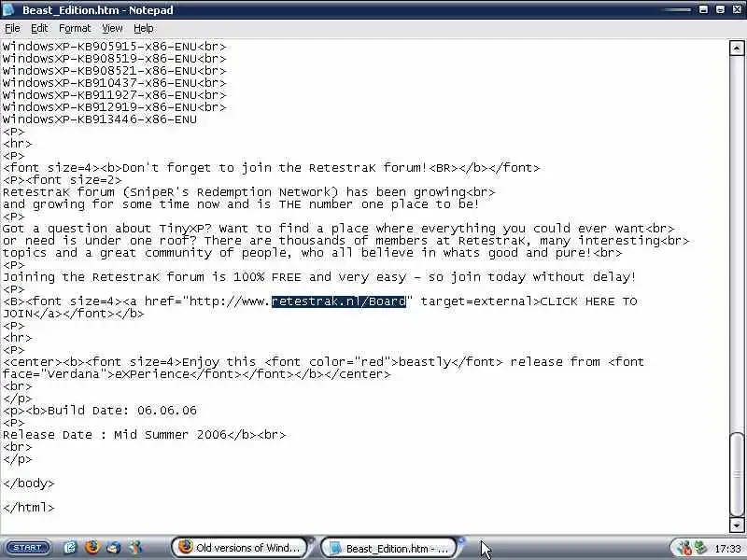Click the green tray icon beside clock
The width and height of the screenshot is (747, 560).
click(700, 548)
